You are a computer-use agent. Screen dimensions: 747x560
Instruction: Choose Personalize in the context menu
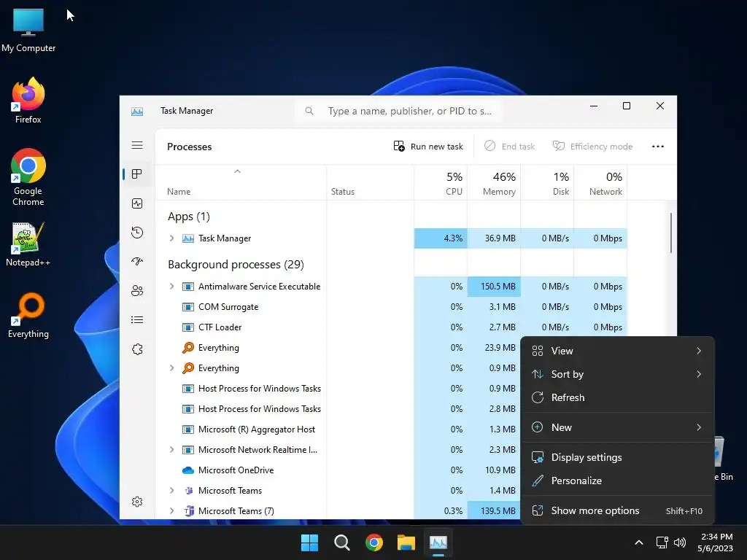(x=617, y=481)
